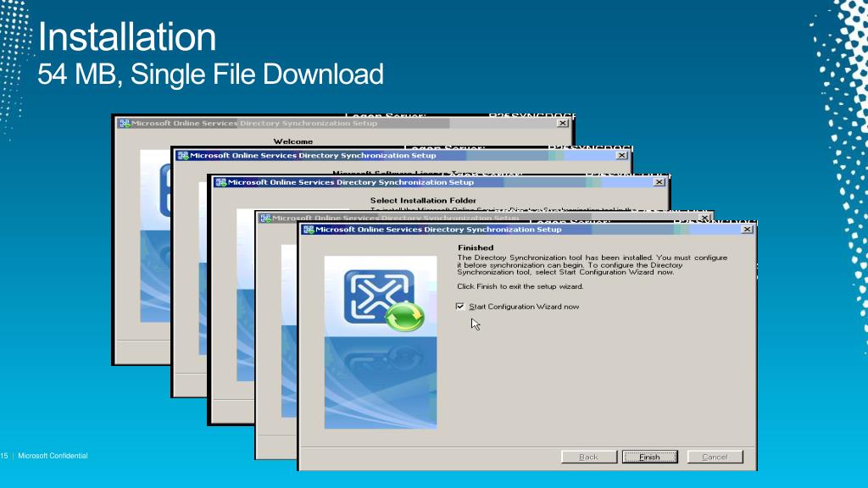The height and width of the screenshot is (488, 868).
Task: Click the 'Finished' heading text
Action: 476,248
